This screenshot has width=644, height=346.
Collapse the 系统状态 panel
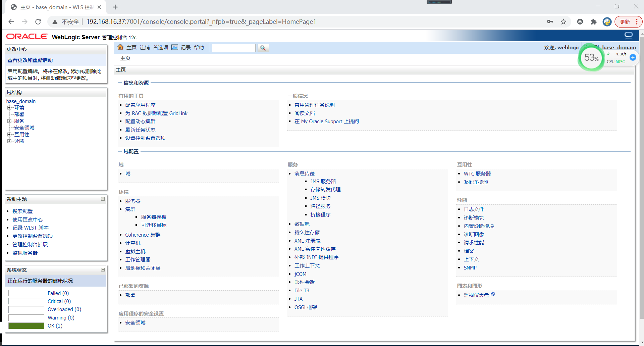tap(103, 270)
